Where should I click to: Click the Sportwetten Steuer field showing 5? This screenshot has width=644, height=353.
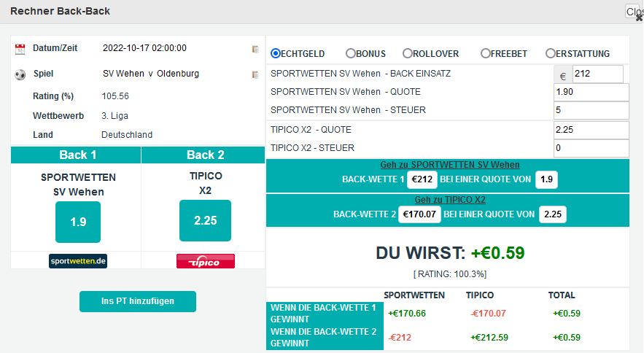point(591,110)
